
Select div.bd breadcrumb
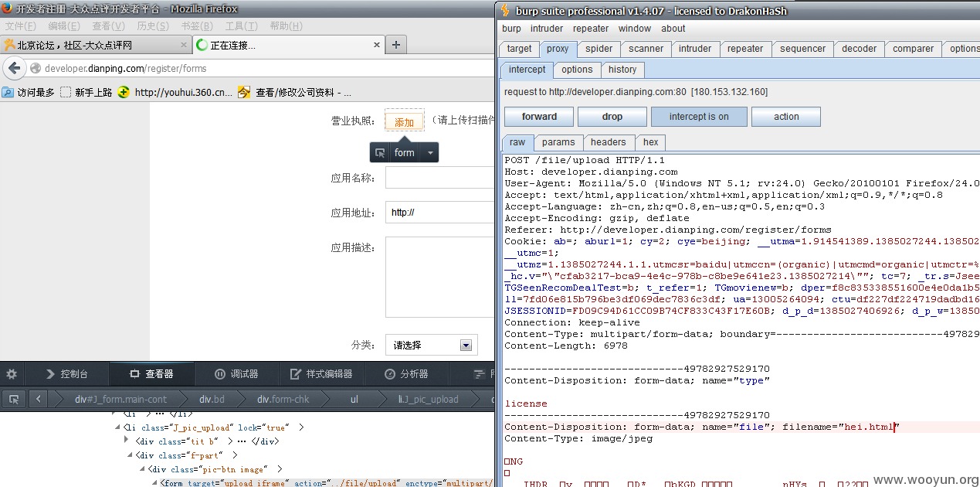pyautogui.click(x=212, y=399)
